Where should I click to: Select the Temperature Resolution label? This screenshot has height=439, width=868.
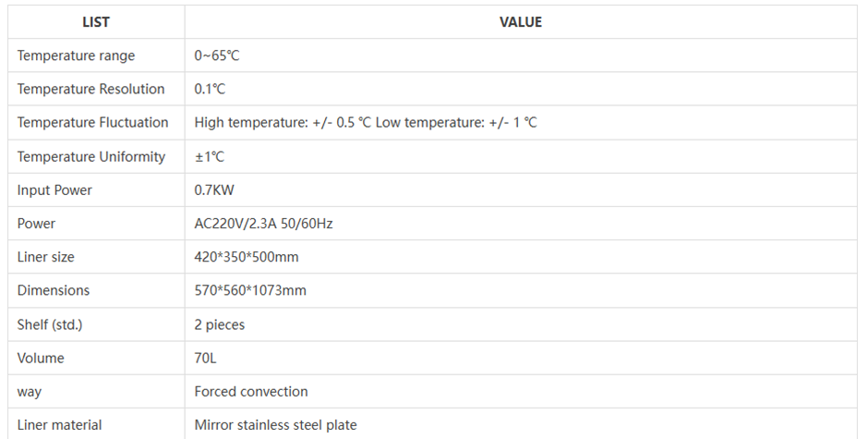point(90,89)
